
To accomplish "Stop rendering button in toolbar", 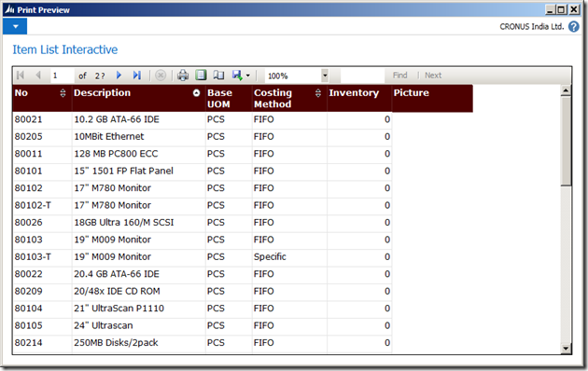I will tap(161, 76).
